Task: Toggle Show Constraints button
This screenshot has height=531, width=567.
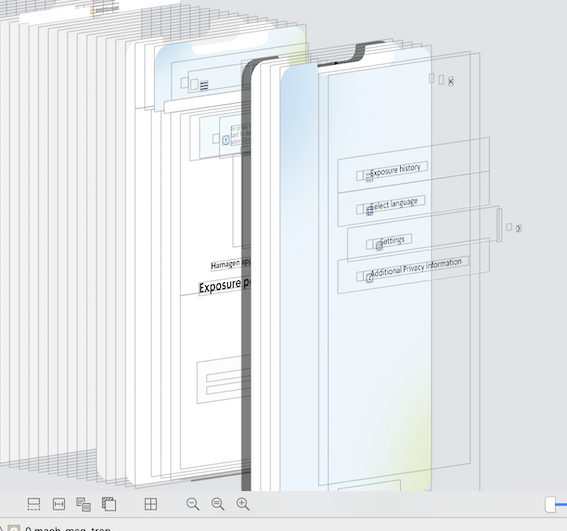Action: pyautogui.click(x=59, y=504)
